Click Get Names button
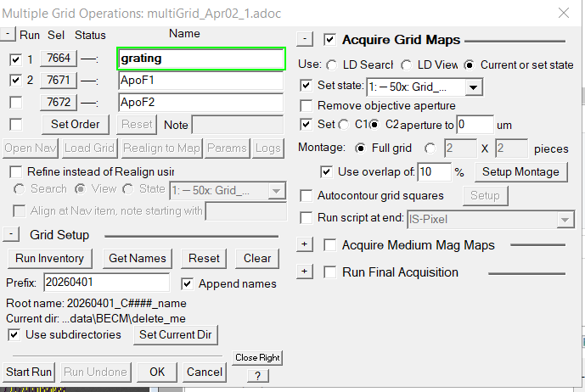Viewport: 585px width, 392px height. click(138, 259)
